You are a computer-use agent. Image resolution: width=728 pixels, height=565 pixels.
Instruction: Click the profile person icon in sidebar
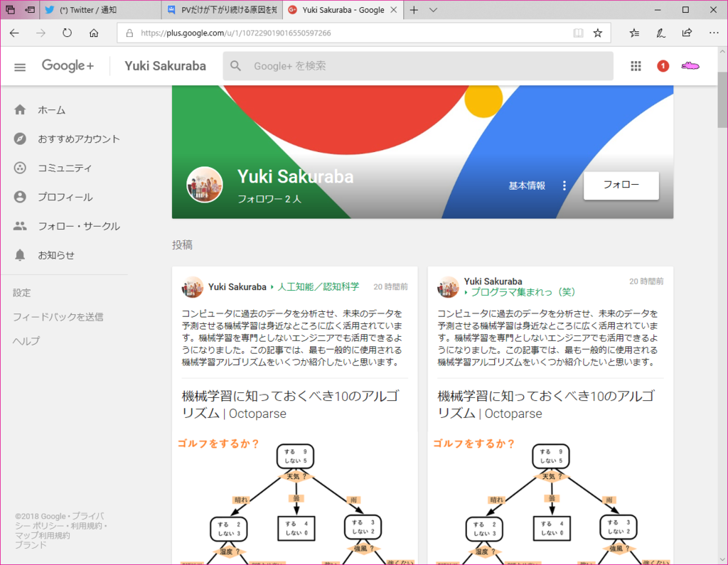coord(20,197)
